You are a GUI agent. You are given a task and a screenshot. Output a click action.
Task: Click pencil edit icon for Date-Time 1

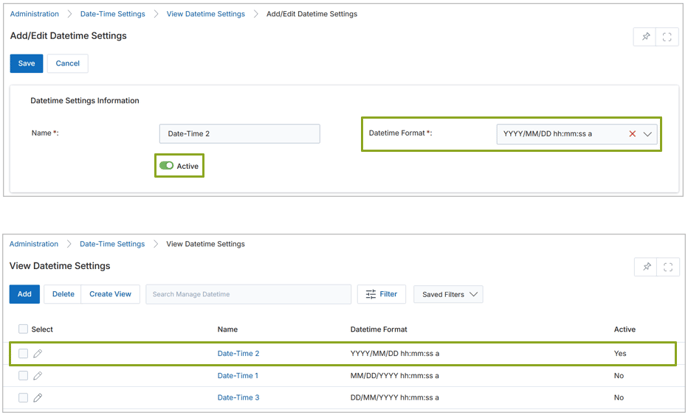click(38, 376)
